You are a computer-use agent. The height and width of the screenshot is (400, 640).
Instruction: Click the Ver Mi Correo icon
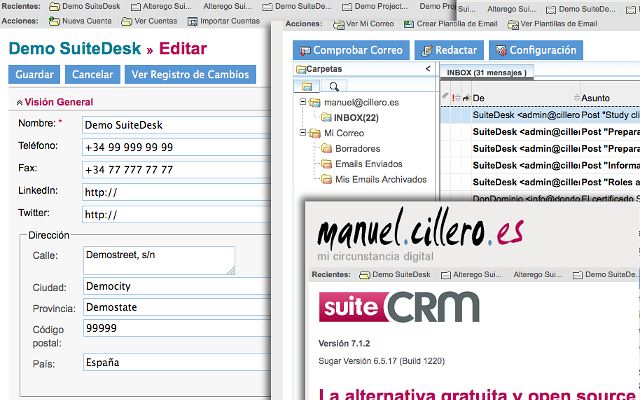tap(339, 25)
